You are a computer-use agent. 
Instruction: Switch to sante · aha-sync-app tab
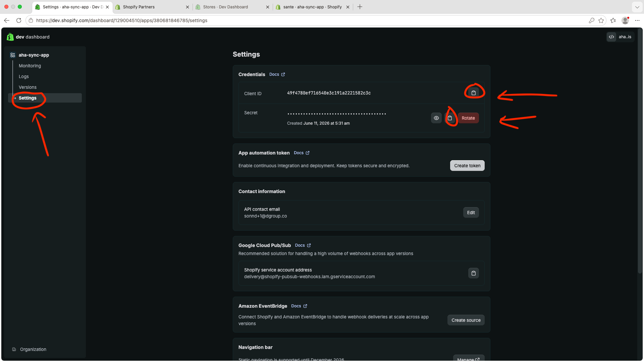(x=312, y=7)
